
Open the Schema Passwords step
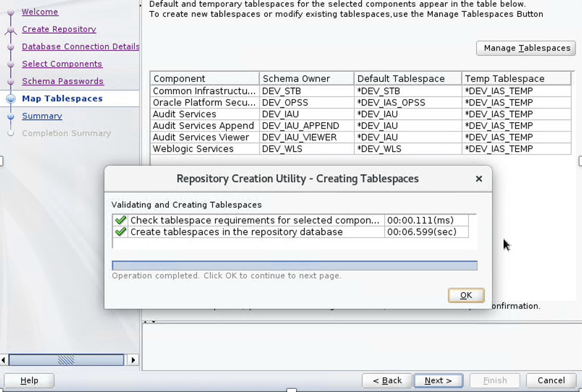point(62,81)
